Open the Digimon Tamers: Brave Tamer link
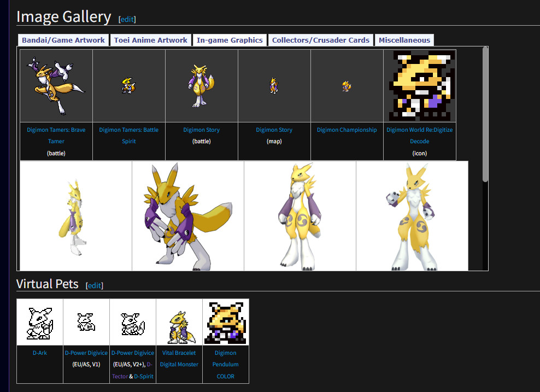The image size is (540, 392). coord(56,136)
